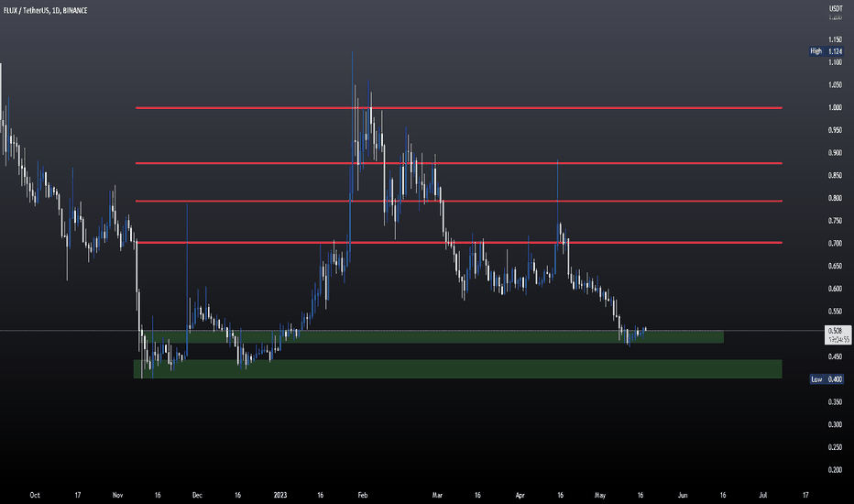This screenshot has height=504, width=854.
Task: Select the red horizontal line at 0.700
Action: [x=458, y=243]
